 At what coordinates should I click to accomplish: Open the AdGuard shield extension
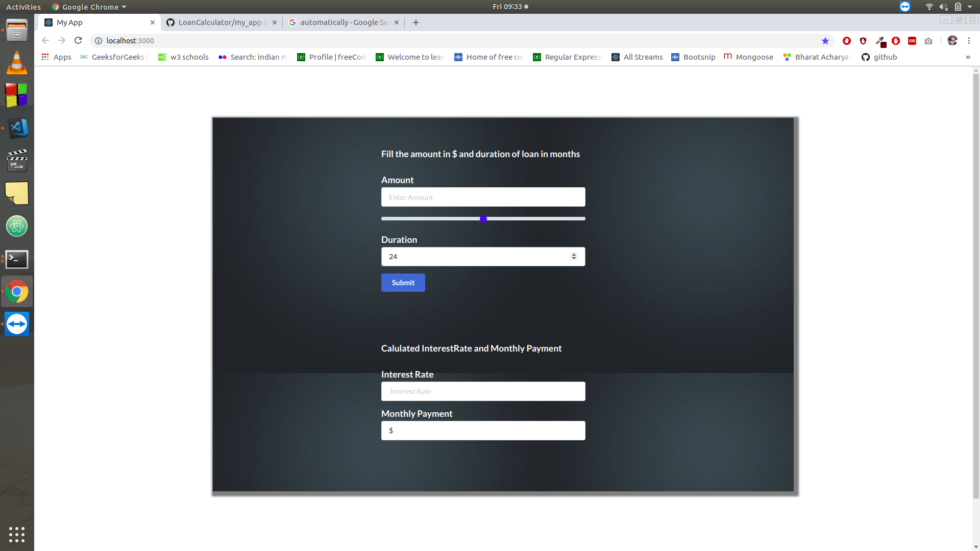coord(863,41)
